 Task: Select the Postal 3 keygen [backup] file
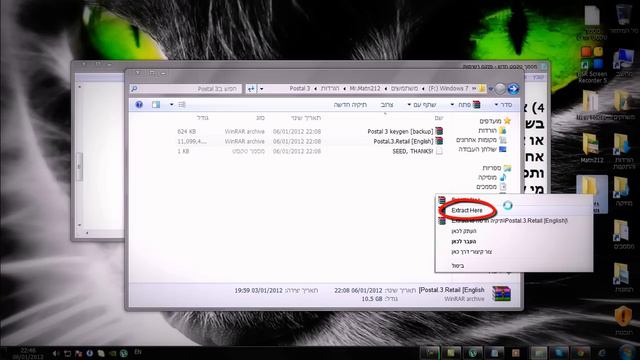coord(400,131)
